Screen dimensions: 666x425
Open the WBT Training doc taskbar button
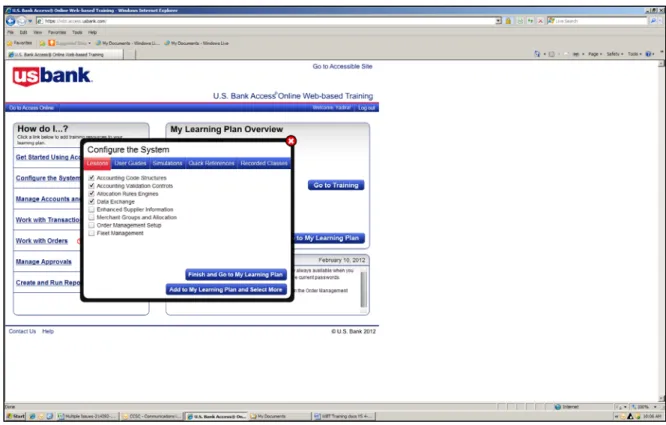click(x=343, y=416)
